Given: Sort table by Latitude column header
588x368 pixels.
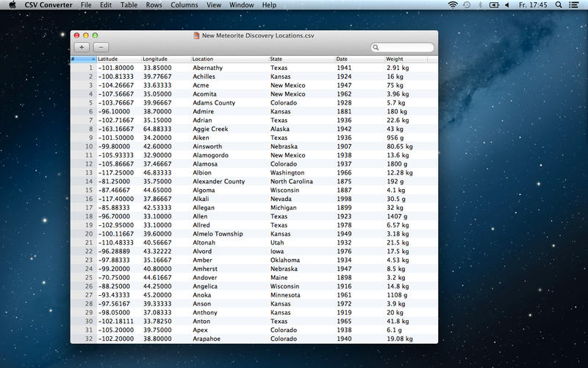Looking at the screenshot, I should pyautogui.click(x=118, y=59).
